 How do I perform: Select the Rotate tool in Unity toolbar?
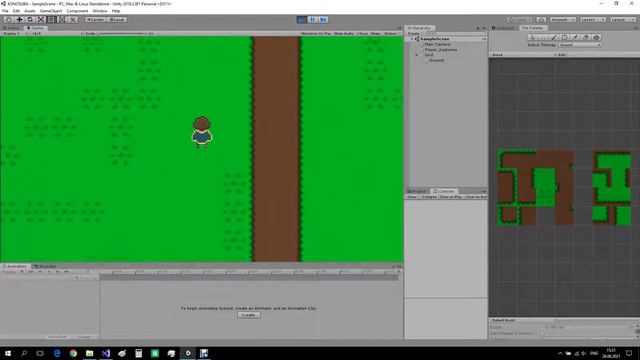(x=30, y=20)
